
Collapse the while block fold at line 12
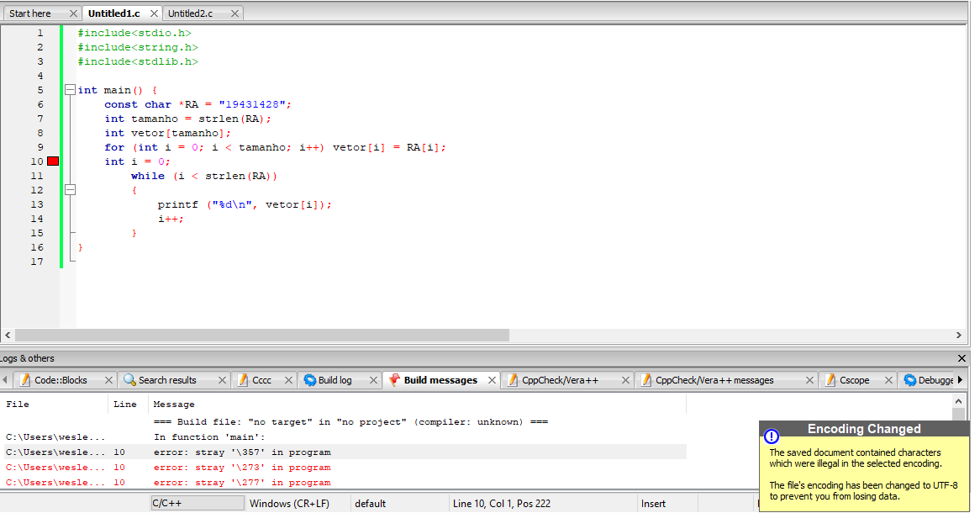click(x=70, y=189)
